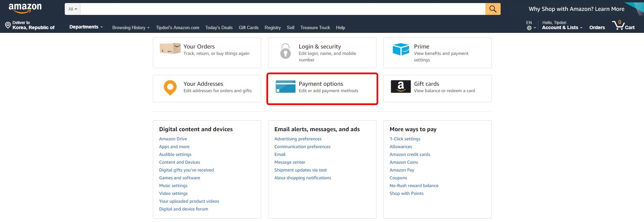Open the EN language selector
The height and width of the screenshot is (222, 644).
click(531, 25)
